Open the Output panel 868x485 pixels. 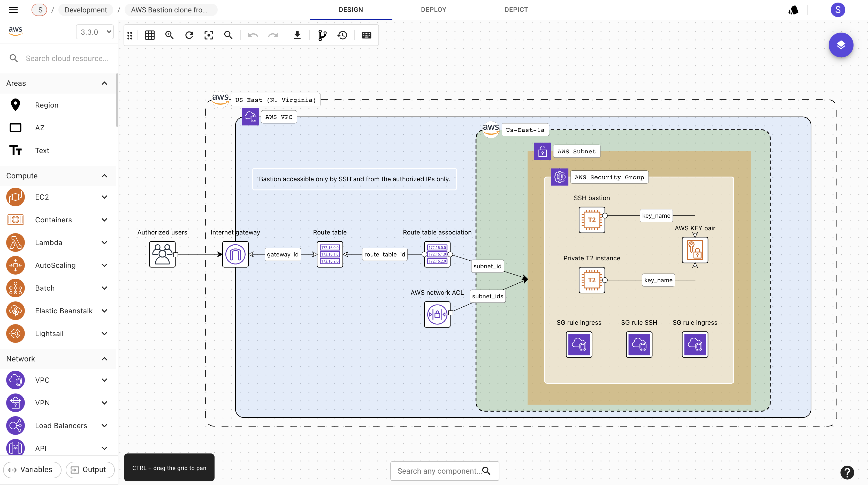click(90, 469)
